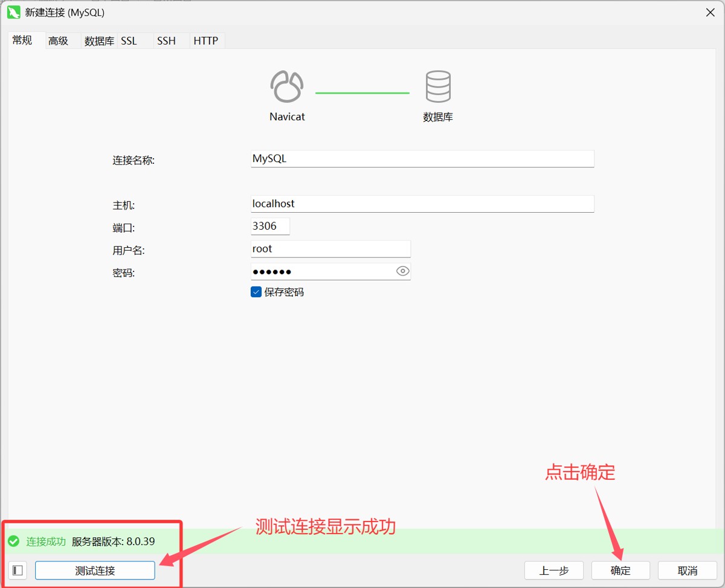Uncheck the 保存密码 checkbox

click(x=256, y=292)
